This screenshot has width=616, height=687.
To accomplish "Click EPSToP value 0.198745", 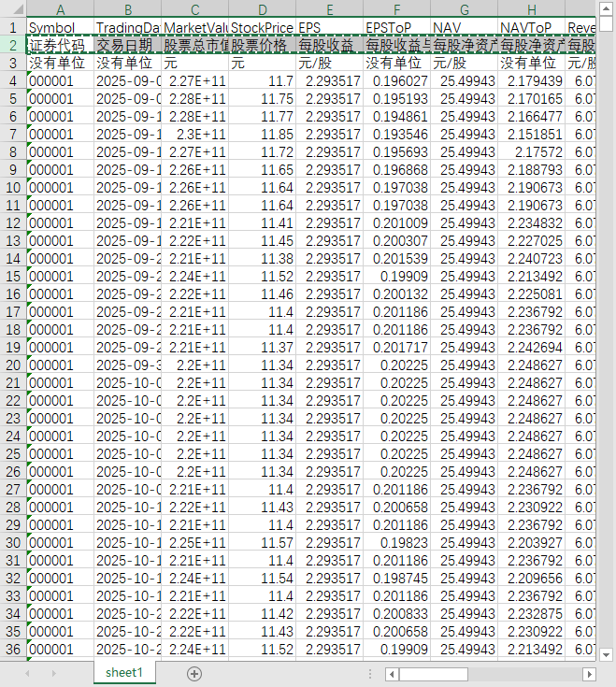I will point(397,578).
